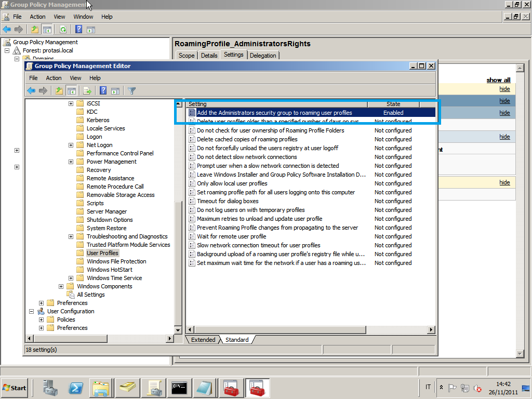Expand the Windows Components node
Screen dimensions: 532x399
[x=61, y=287]
